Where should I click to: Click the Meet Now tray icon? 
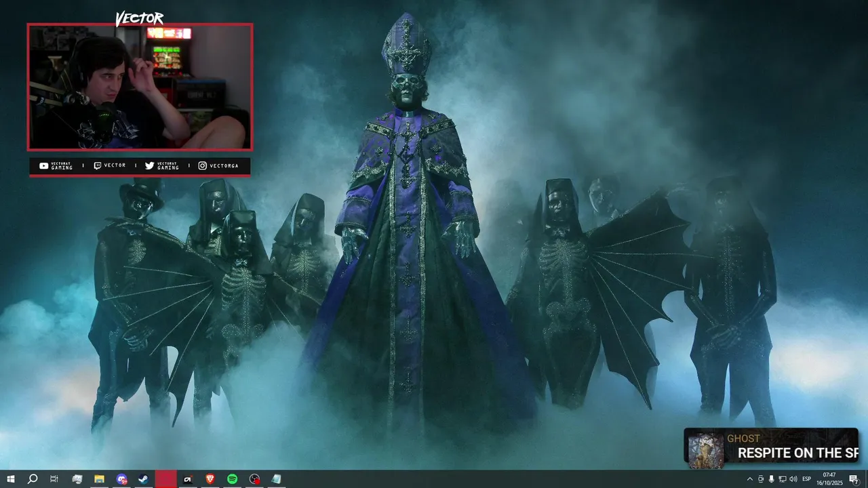pyautogui.click(x=760, y=479)
